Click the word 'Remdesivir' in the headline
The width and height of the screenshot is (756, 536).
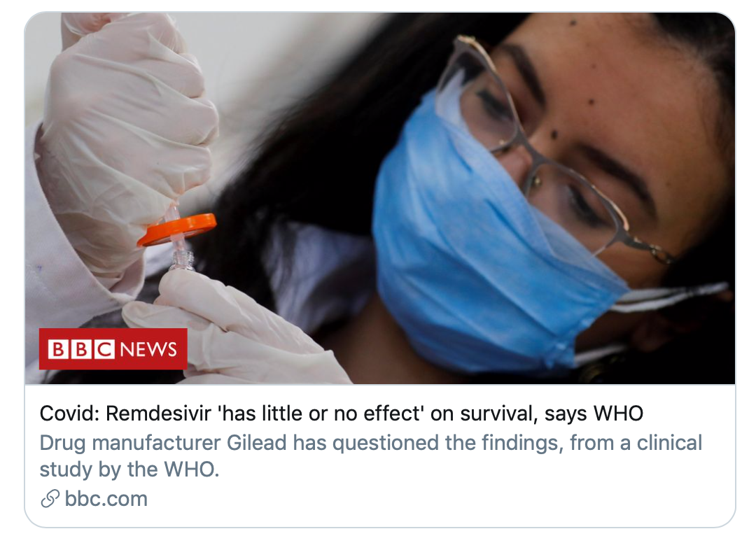coord(159,414)
